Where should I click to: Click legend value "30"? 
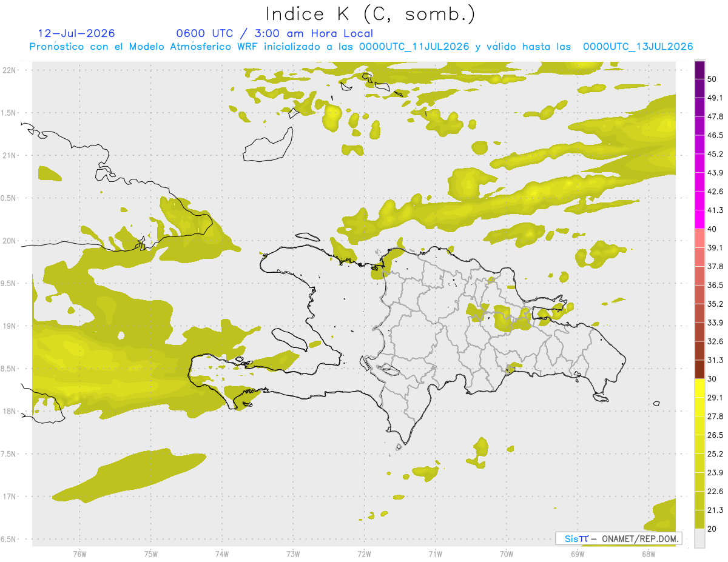coord(713,379)
